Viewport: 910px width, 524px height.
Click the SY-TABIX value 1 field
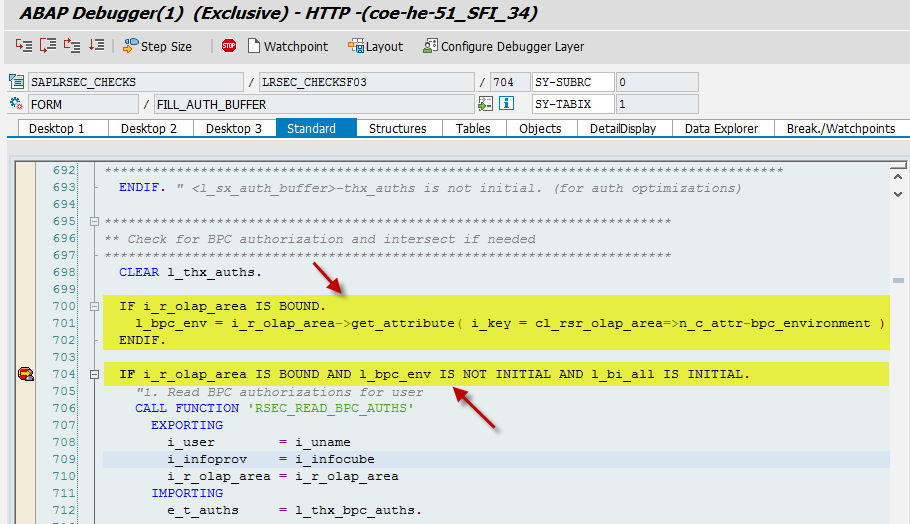[x=657, y=104]
